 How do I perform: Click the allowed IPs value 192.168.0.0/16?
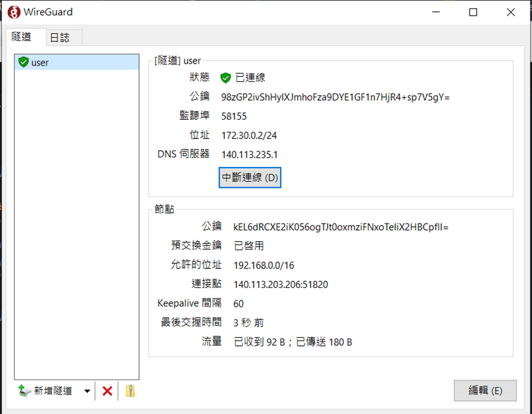click(x=264, y=265)
